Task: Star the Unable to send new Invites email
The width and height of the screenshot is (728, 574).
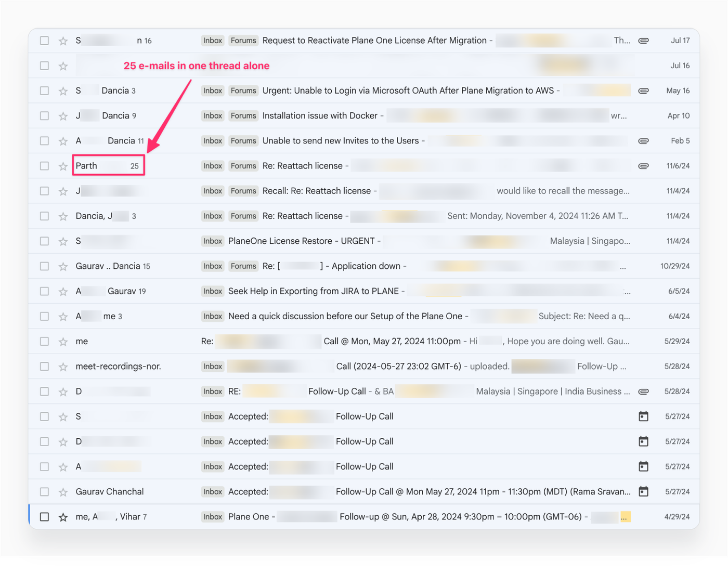Action: click(x=63, y=141)
